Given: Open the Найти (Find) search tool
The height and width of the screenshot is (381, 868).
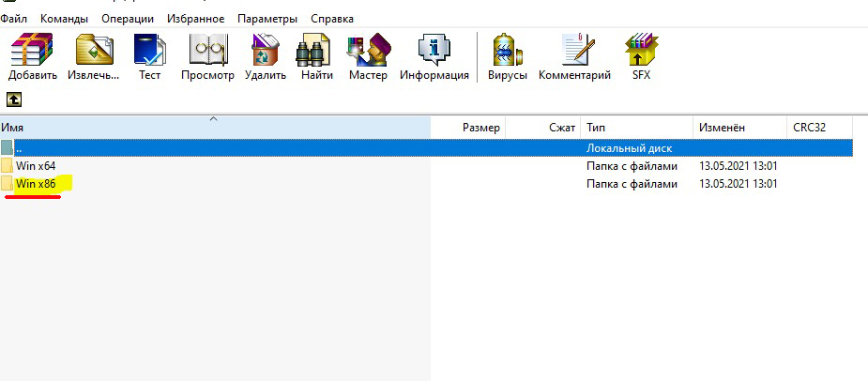Looking at the screenshot, I should click(317, 54).
